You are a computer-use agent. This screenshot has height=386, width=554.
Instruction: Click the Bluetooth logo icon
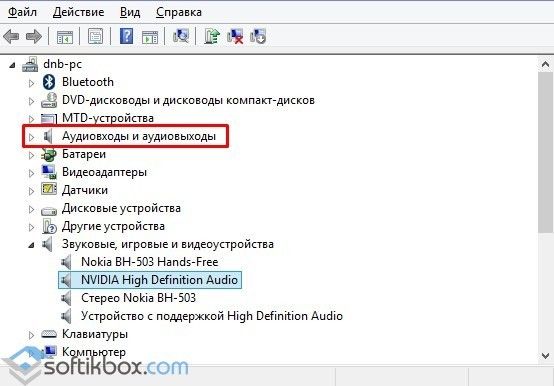click(49, 82)
